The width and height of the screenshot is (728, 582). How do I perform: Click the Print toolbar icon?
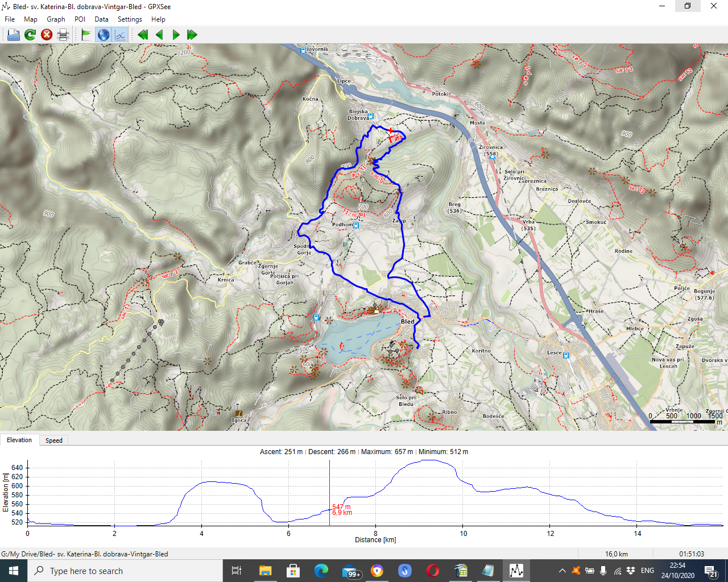coord(63,35)
